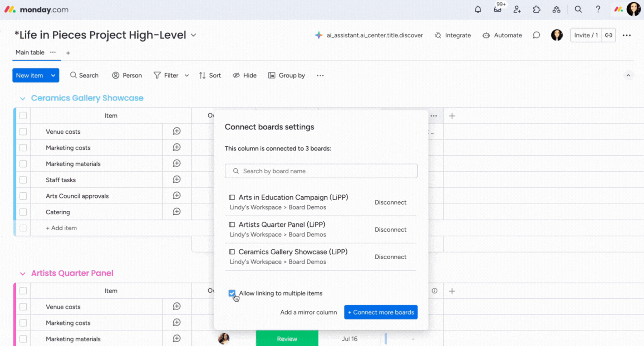The width and height of the screenshot is (644, 346).
Task: Focus the Search by board name field
Action: (321, 171)
